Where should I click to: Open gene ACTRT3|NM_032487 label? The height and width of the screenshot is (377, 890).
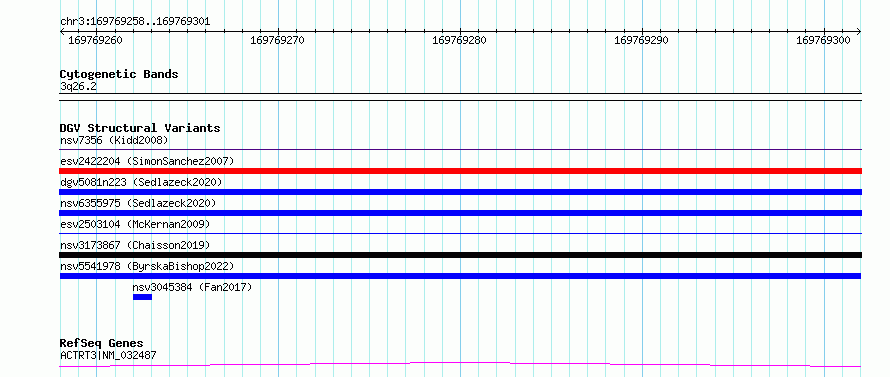click(x=108, y=356)
